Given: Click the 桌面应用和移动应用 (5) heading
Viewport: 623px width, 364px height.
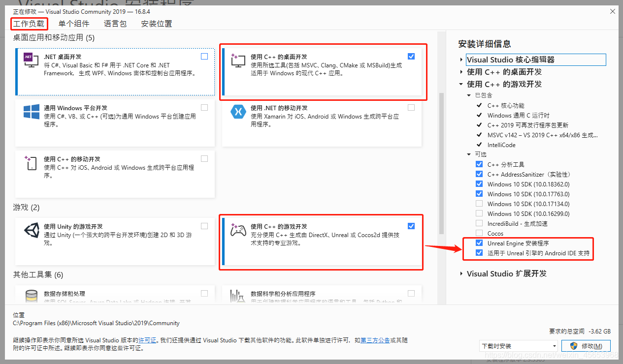Looking at the screenshot, I should [54, 37].
